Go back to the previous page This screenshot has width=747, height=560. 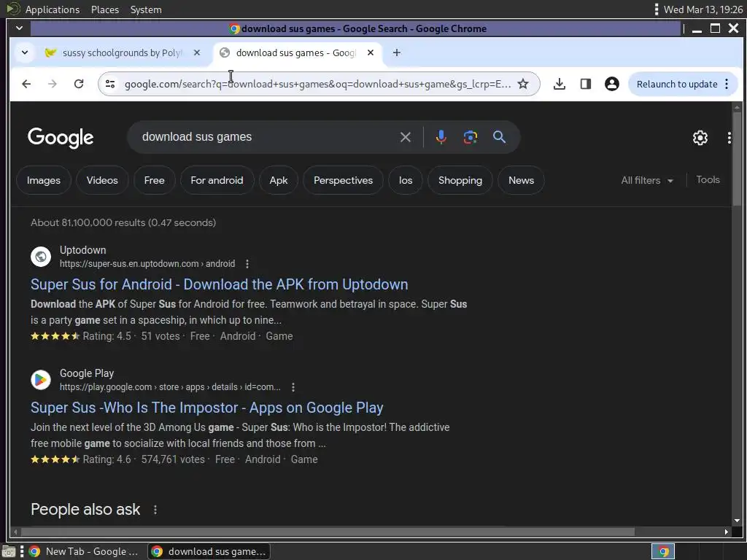pos(26,84)
